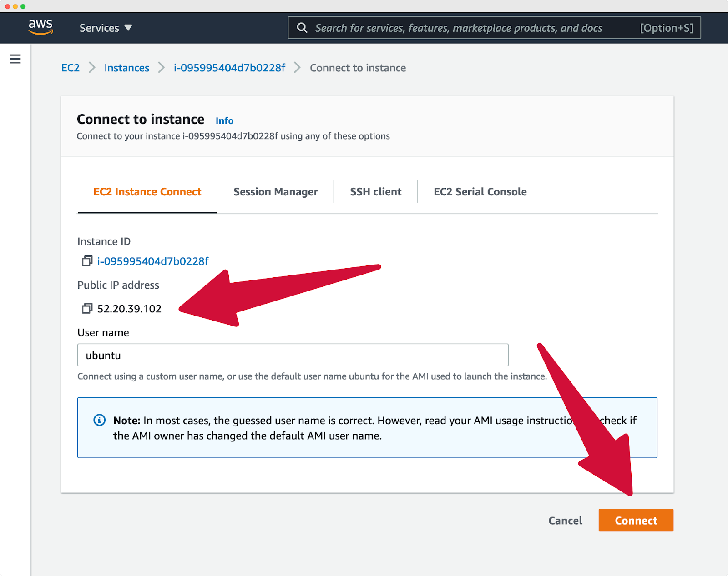Switch to the Session Manager tab

[x=275, y=191]
